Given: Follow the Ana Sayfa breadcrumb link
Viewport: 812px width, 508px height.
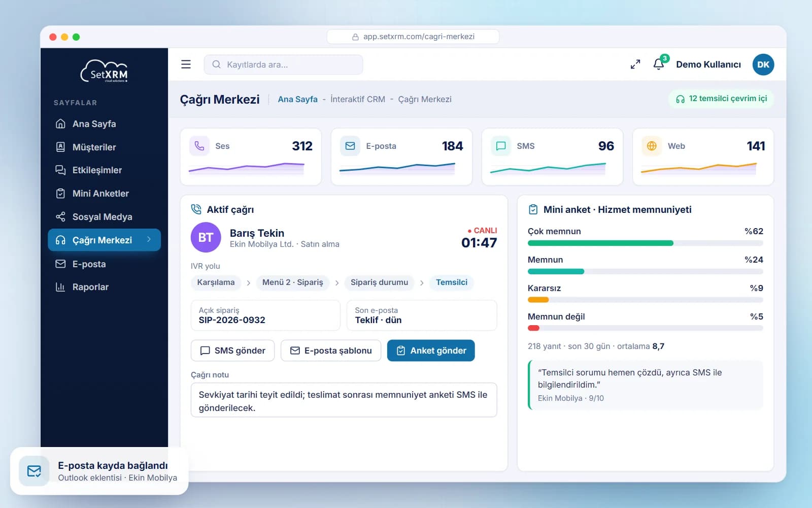Looking at the screenshot, I should (x=297, y=99).
